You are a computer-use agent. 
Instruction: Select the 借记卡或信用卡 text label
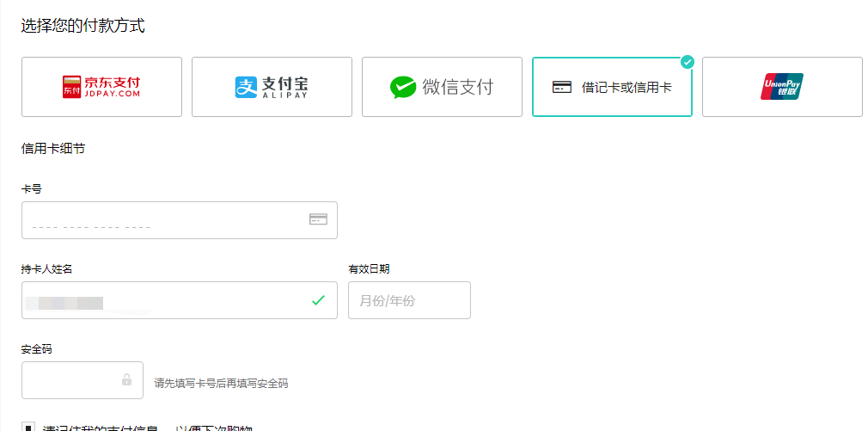627,87
